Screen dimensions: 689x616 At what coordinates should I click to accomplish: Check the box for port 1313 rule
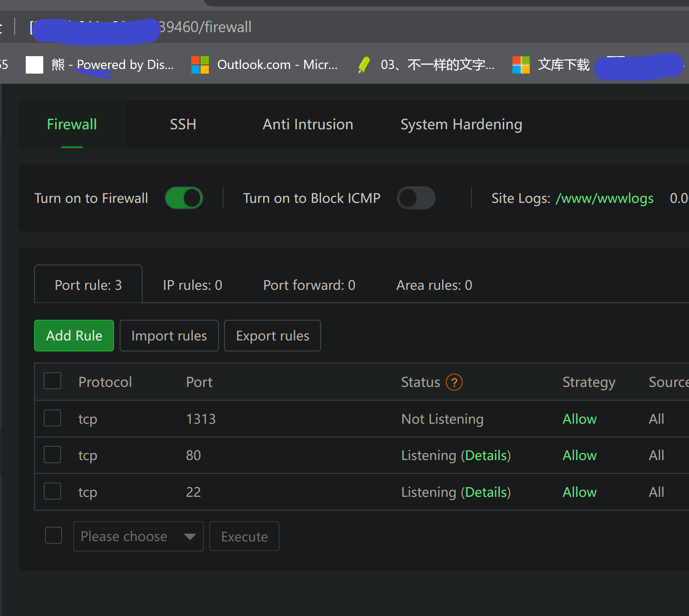(x=52, y=418)
